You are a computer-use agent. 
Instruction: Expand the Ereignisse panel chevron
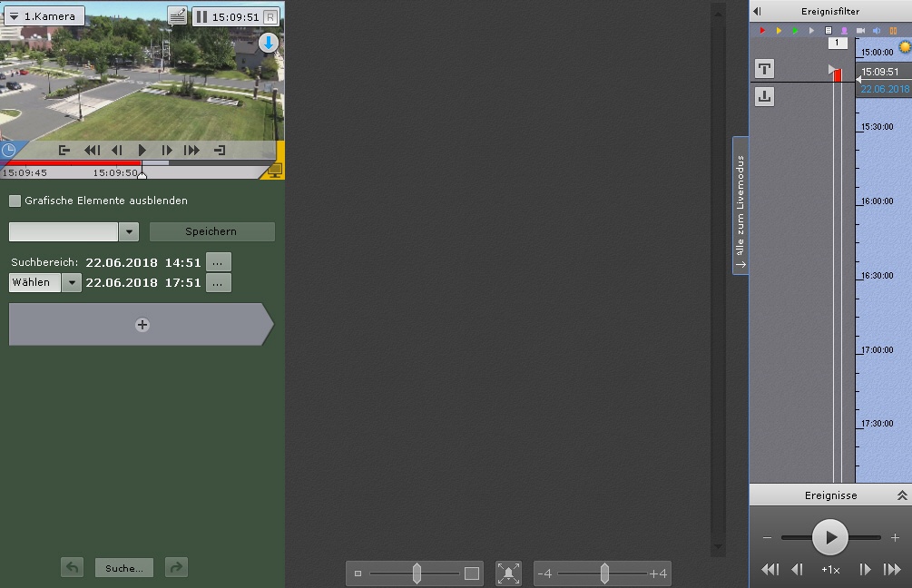click(x=901, y=495)
